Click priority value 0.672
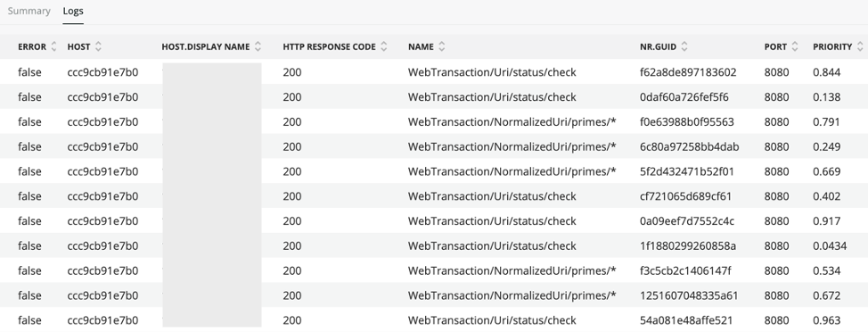The height and width of the screenshot is (332, 868). (x=826, y=295)
